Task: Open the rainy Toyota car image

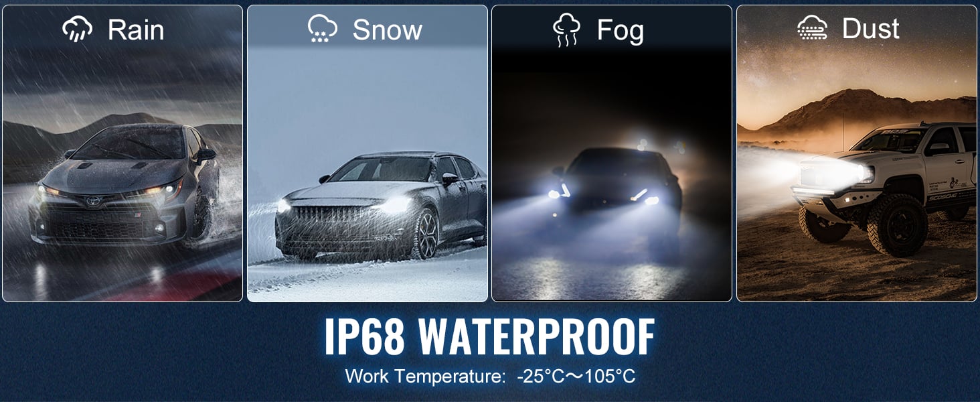Action: (122, 153)
